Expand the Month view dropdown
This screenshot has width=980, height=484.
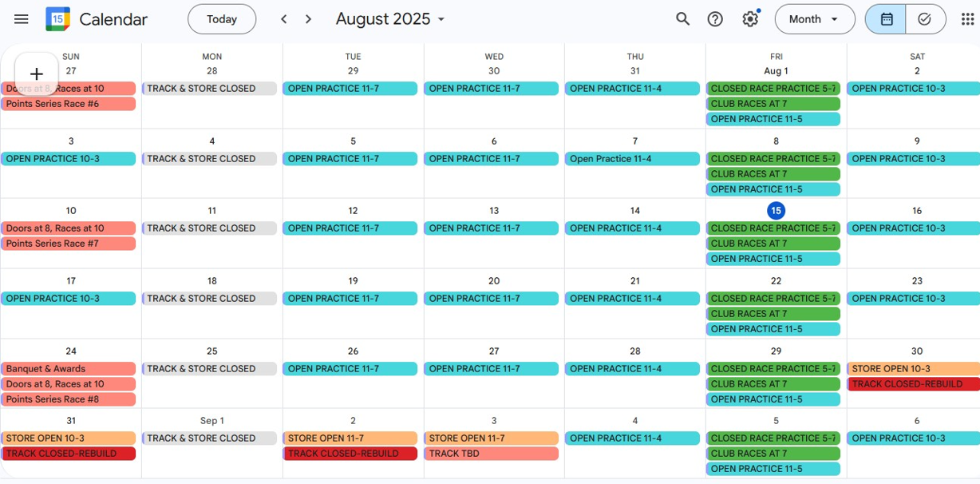pos(814,19)
